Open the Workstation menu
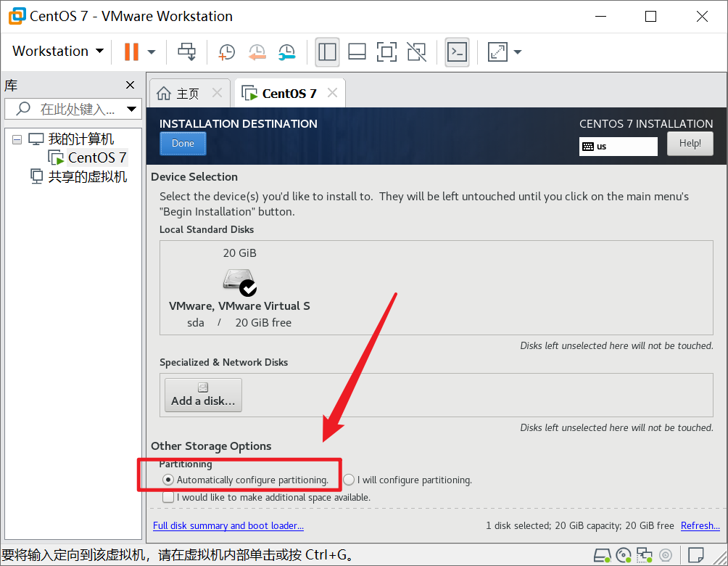Image resolution: width=728 pixels, height=566 pixels. pos(57,51)
